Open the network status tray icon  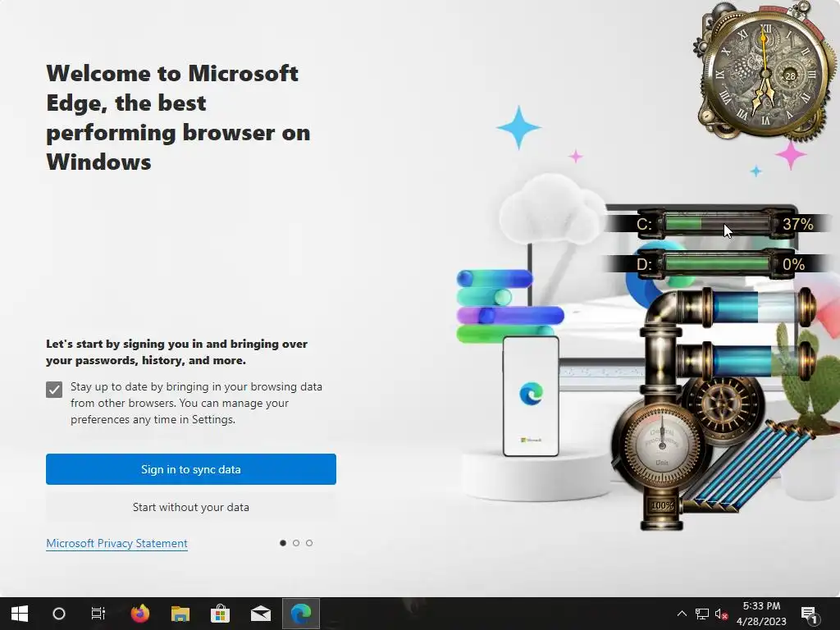point(702,614)
